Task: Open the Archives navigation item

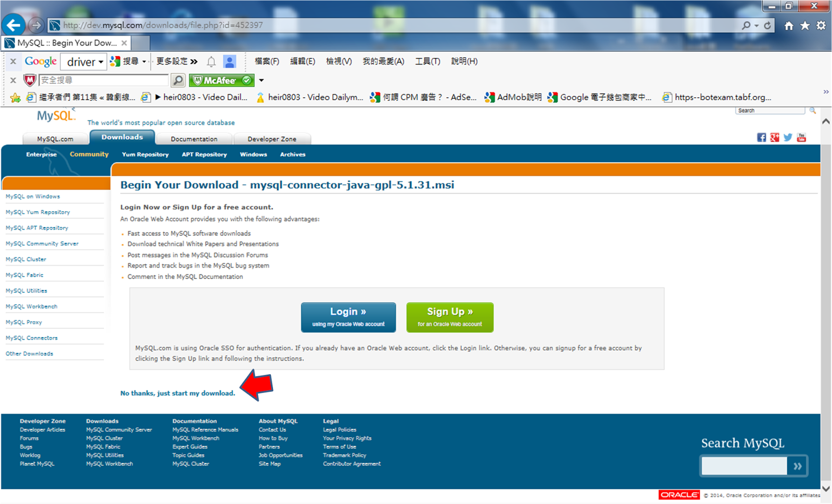Action: [293, 154]
